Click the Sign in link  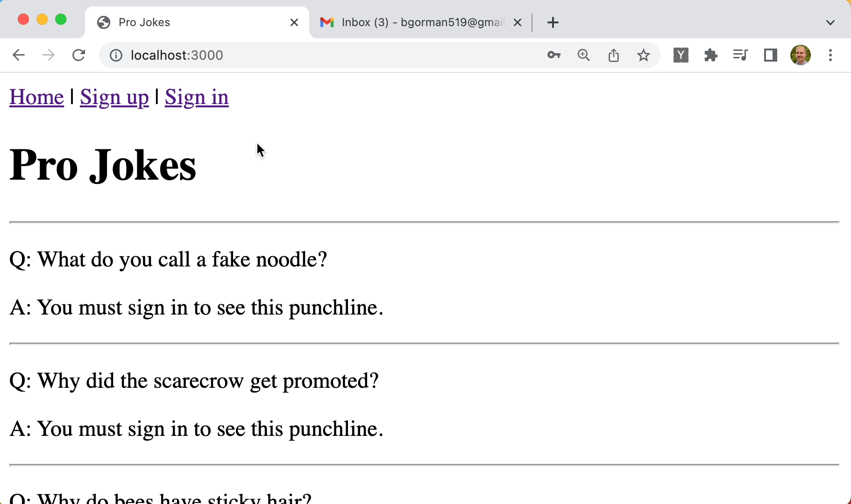click(197, 97)
